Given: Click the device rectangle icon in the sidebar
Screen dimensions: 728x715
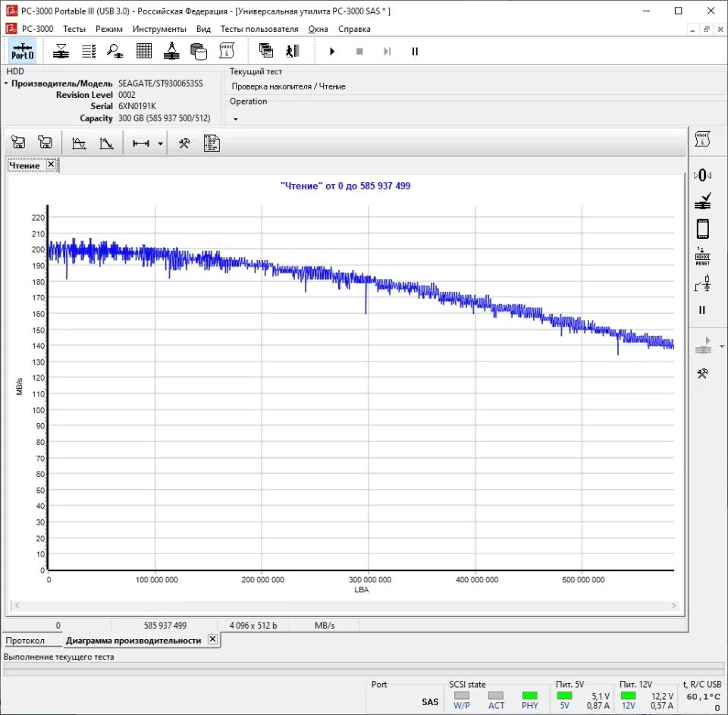Looking at the screenshot, I should tap(702, 229).
